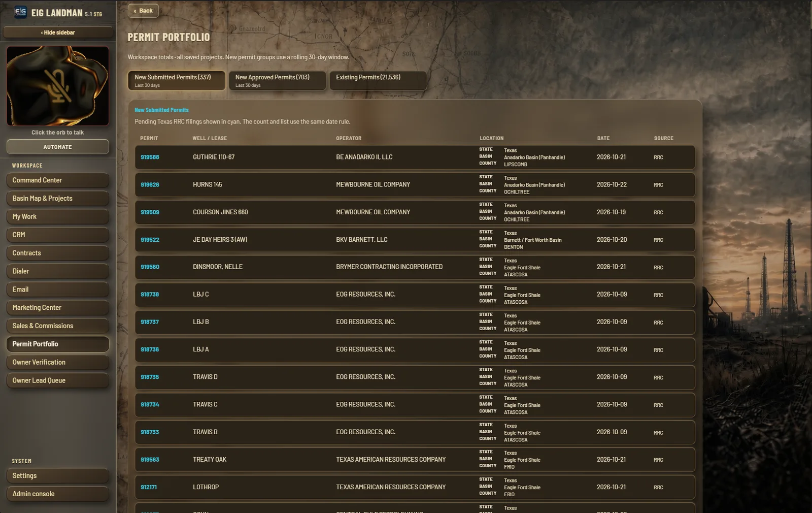Open Owner Lead Queue
Viewport: 812px width, 513px height.
click(x=58, y=380)
